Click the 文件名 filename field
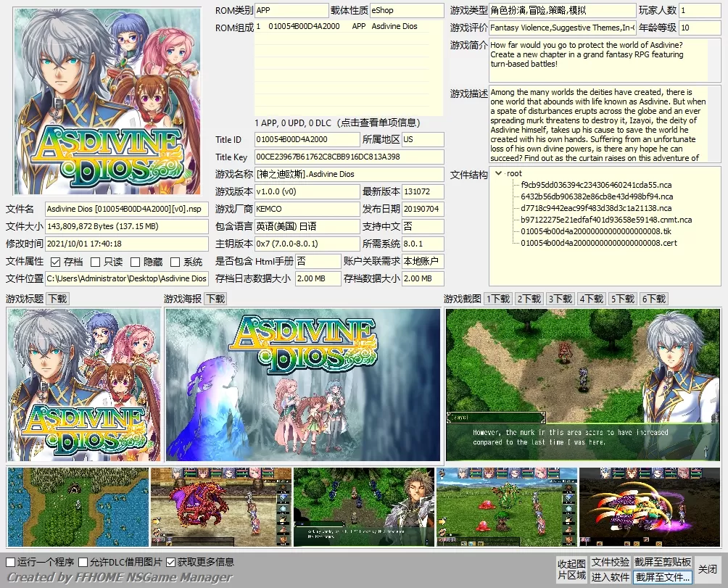 [127, 209]
